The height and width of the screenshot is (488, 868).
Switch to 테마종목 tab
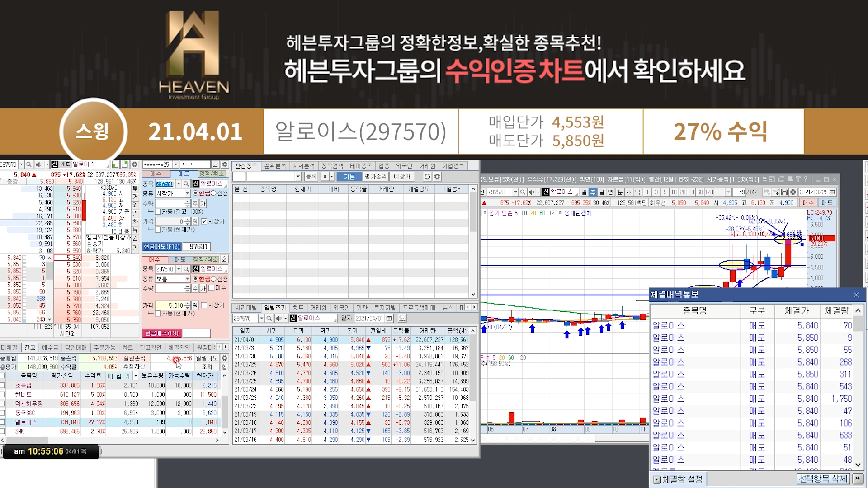[x=361, y=166]
